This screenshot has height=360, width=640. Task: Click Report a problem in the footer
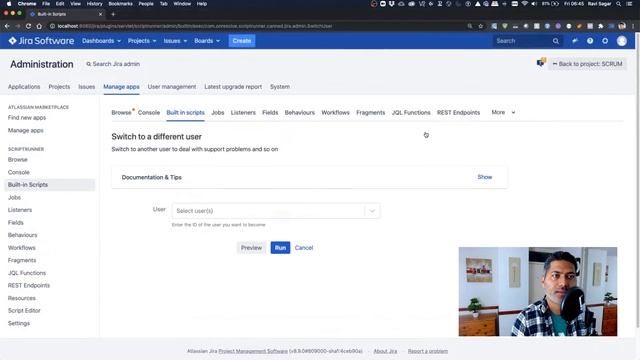427,351
